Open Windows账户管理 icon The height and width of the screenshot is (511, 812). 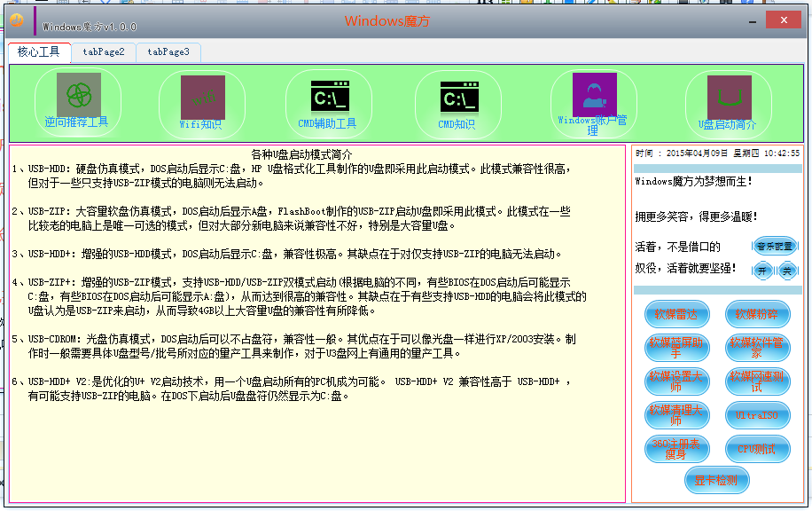[x=593, y=104]
